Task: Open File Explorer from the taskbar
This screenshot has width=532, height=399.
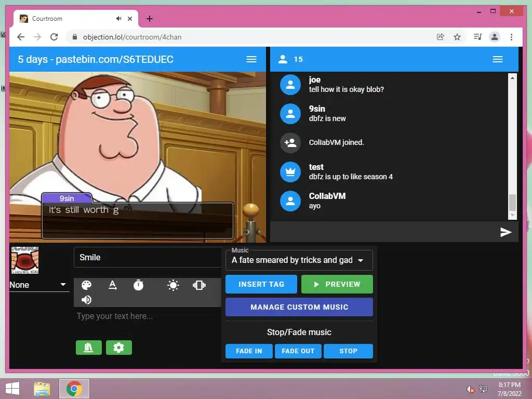Action: [x=42, y=389]
